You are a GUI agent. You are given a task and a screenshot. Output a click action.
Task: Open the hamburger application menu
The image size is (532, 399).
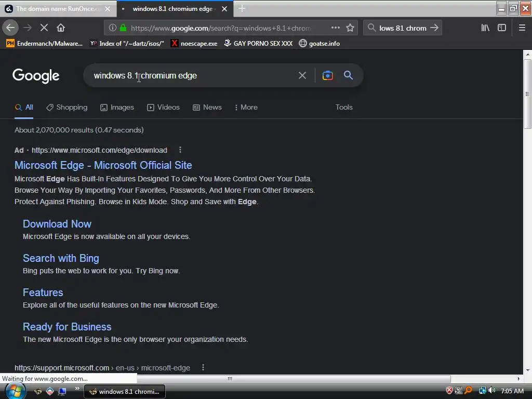click(522, 28)
